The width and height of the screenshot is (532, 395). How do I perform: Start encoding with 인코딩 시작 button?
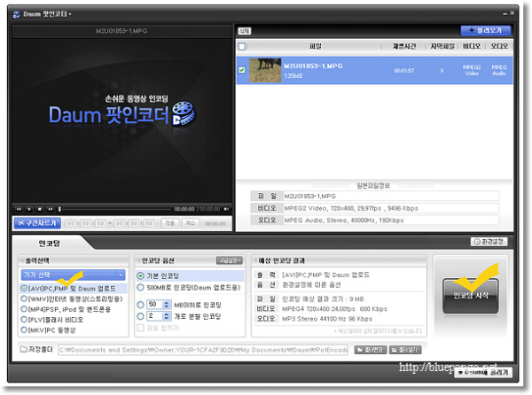[x=471, y=296]
